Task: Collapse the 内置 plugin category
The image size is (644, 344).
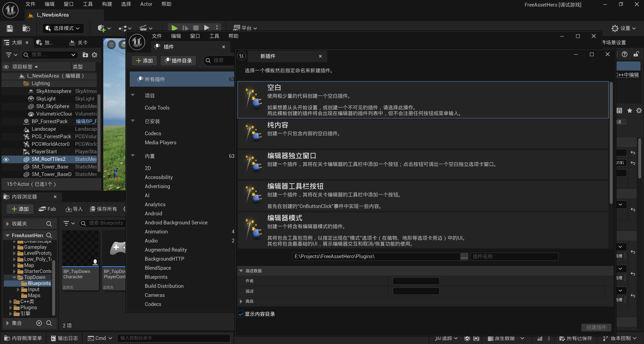Action: [133, 156]
